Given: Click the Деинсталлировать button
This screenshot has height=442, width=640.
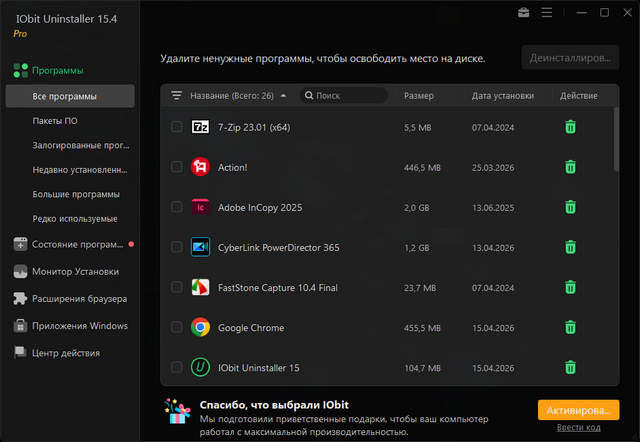Looking at the screenshot, I should click(x=570, y=58).
